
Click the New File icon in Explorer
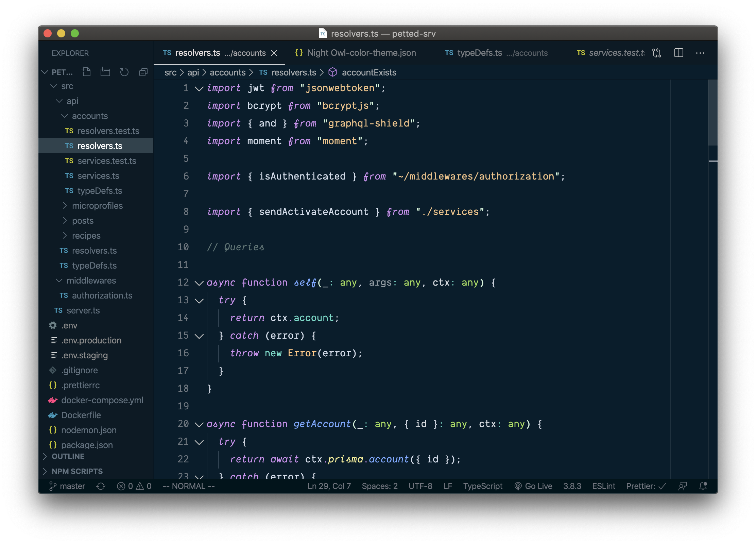click(86, 72)
